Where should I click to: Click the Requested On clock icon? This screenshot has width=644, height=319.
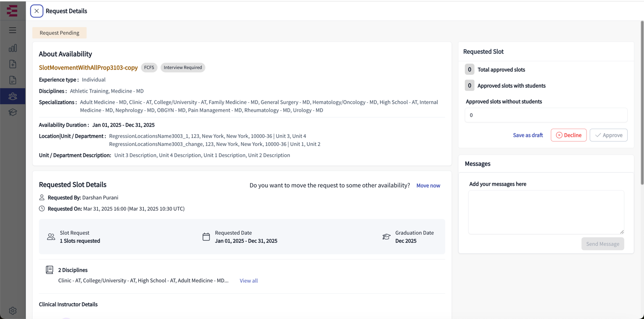click(x=42, y=209)
